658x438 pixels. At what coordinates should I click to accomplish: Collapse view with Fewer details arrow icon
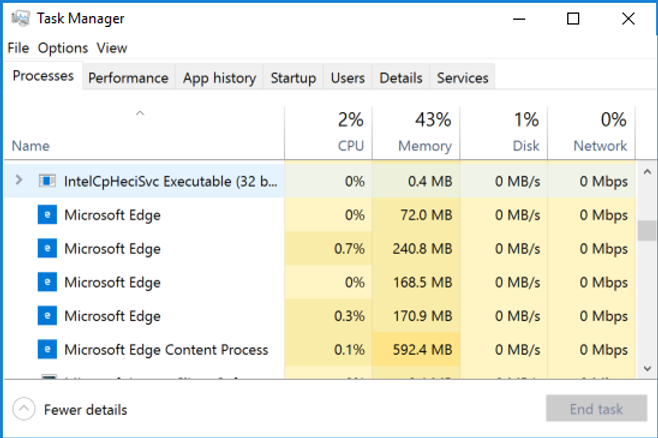[x=24, y=409]
